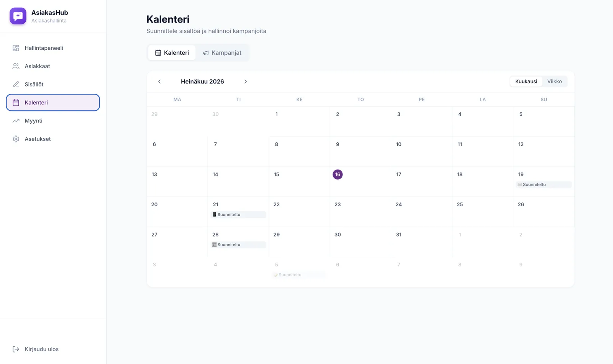Screen dimensions: 613x364
Task: Open Suunniteltu event on day 21
Action: pyautogui.click(x=238, y=215)
